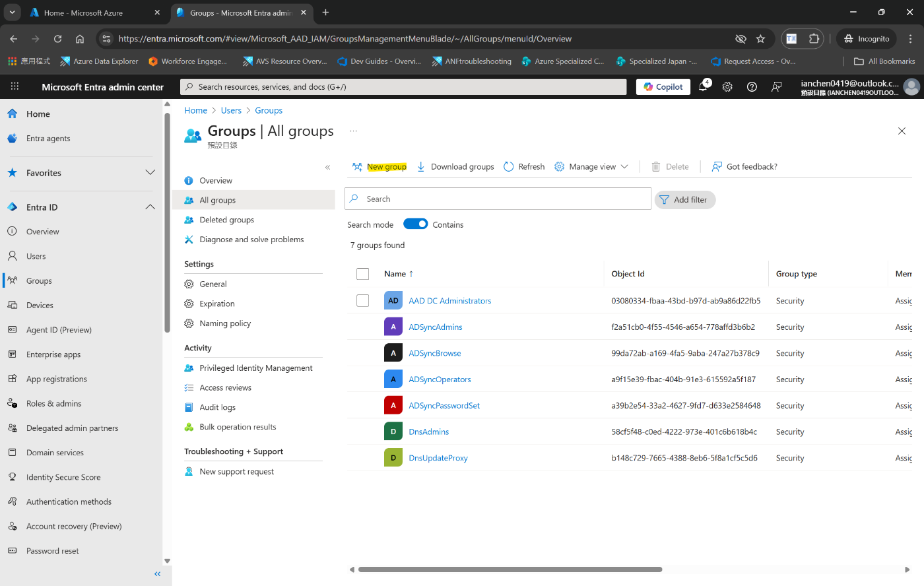924x586 pixels.
Task: Open the portal waffle menu icon
Action: click(x=15, y=86)
